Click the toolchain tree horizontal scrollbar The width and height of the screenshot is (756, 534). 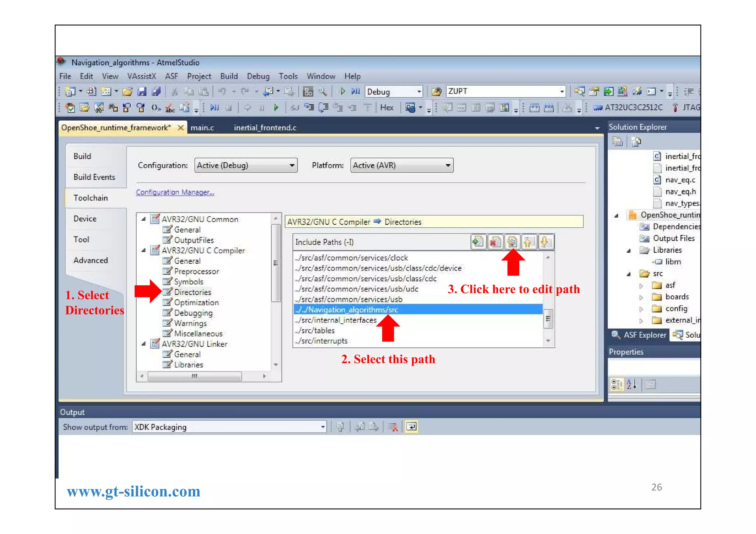pyautogui.click(x=195, y=376)
